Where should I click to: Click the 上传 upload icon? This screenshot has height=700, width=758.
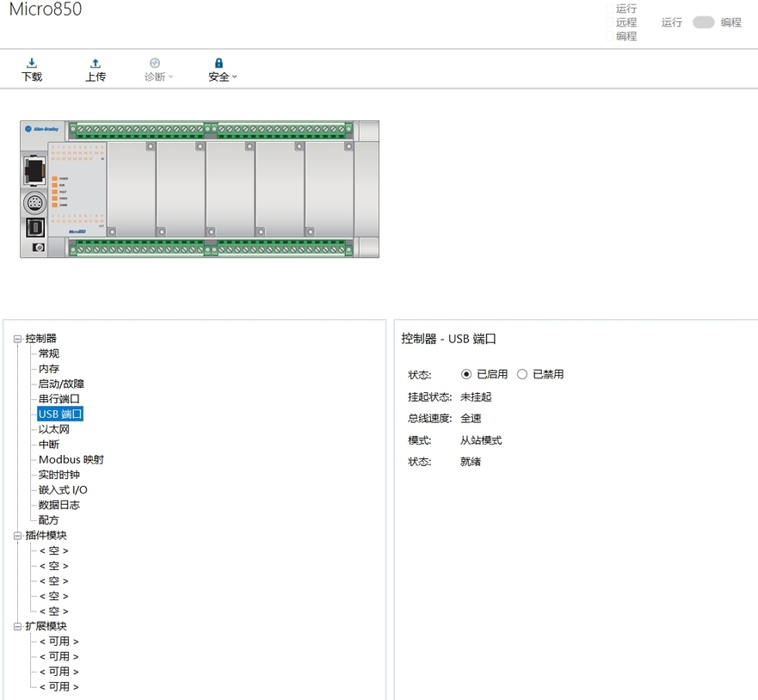coord(96,64)
